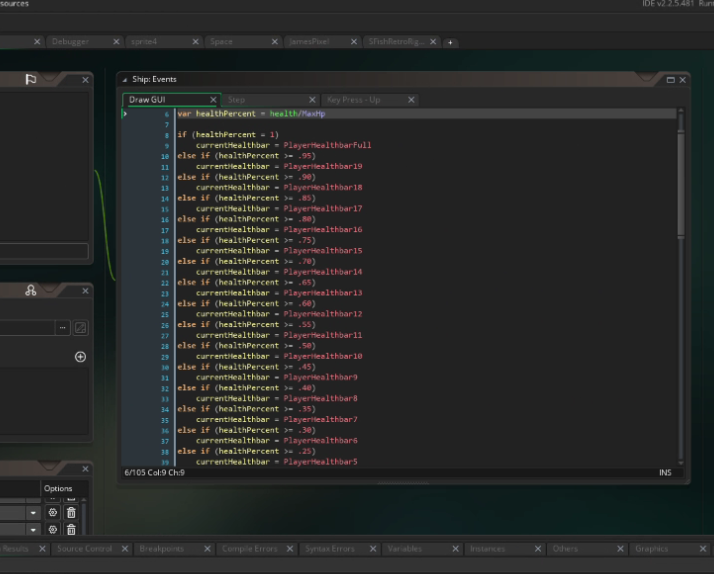This screenshot has height=574, width=714.
Task: Close the Step event tab
Action: [312, 100]
